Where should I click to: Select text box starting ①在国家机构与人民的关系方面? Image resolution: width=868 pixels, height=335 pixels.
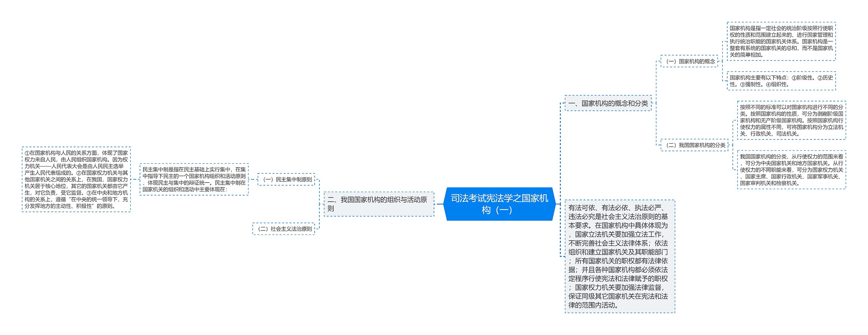[x=76, y=179]
